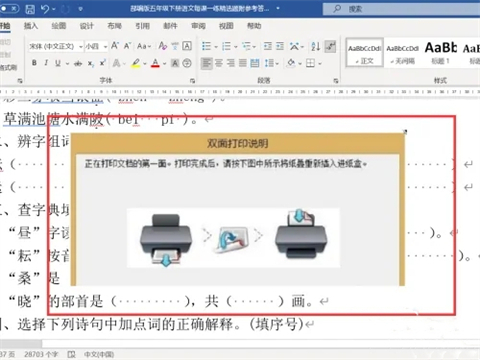Viewport: 480px width, 360px height.
Task: Open the Asian layout tool
Action: pyautogui.click(x=294, y=46)
